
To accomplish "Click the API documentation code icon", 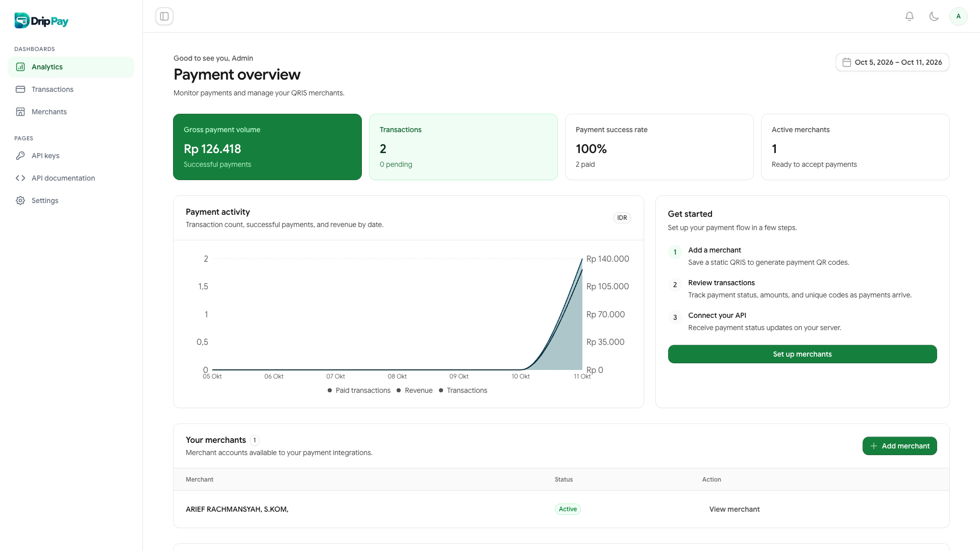I will pos(20,178).
